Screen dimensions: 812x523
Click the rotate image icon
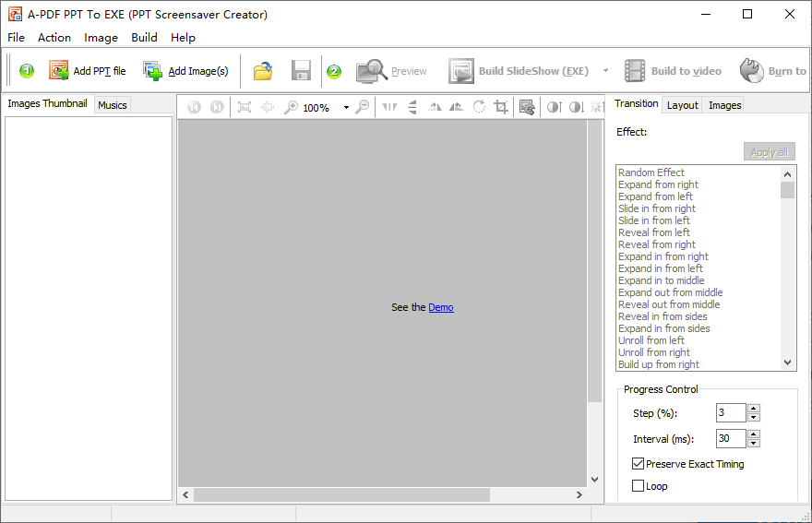480,107
